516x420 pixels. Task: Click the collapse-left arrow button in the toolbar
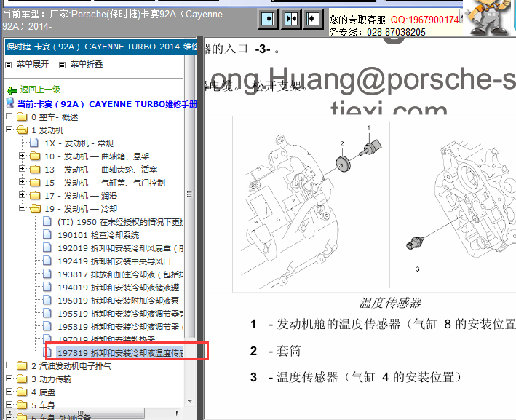[313, 19]
